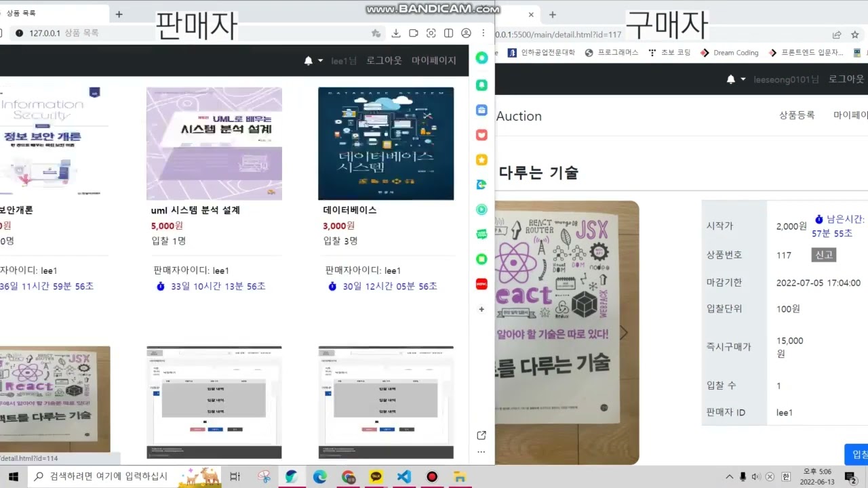Click 마이페이지 in seller navigation bar
The height and width of the screenshot is (488, 868).
coord(434,60)
